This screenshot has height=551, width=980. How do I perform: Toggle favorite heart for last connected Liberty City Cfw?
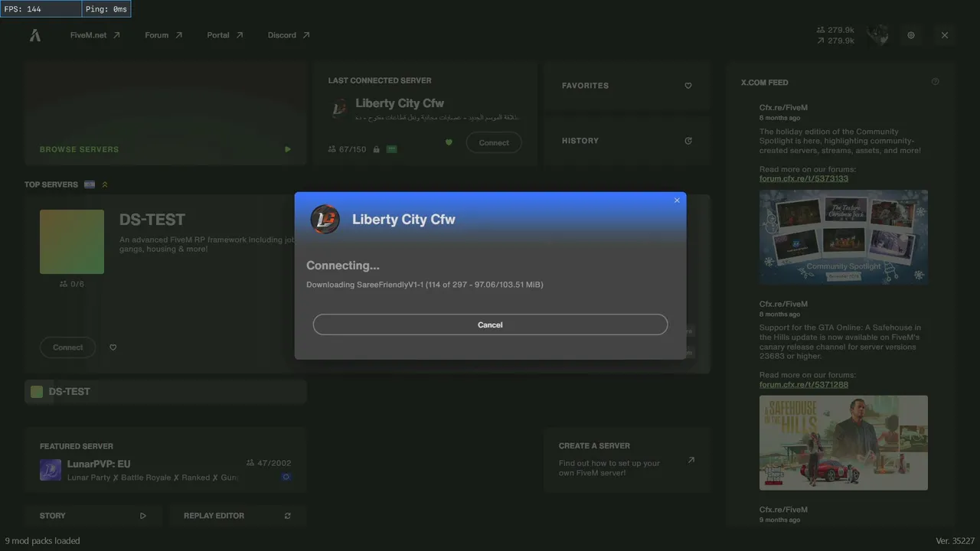[449, 142]
